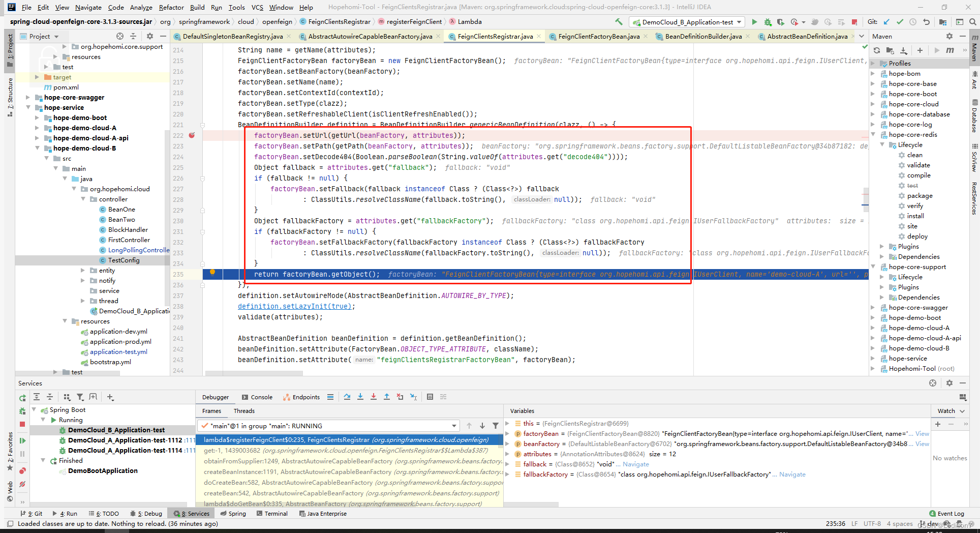Toggle the breakpoint on line 222
Screen dimensions: 980x533
(x=192, y=135)
